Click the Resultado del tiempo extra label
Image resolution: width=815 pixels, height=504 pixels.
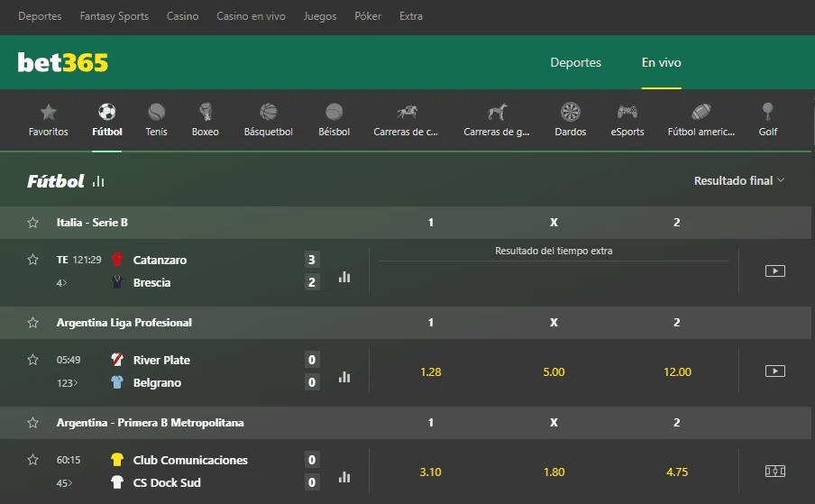pos(554,251)
